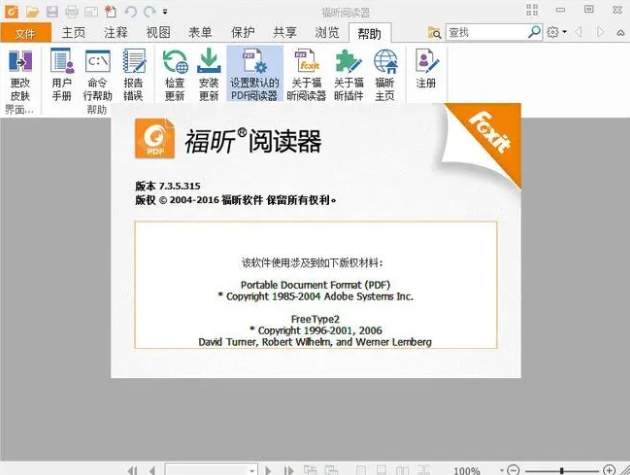Click the zoom out minus button

coord(513,470)
